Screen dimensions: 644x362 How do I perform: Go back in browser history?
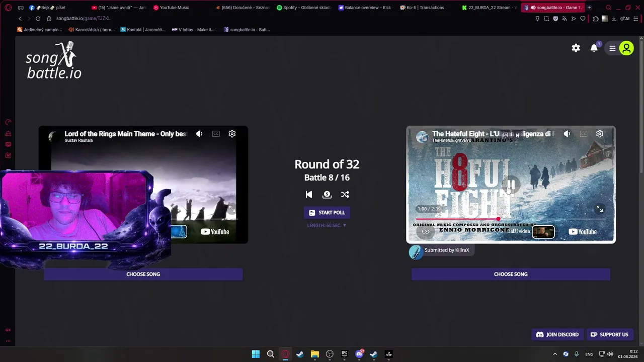pos(20,19)
